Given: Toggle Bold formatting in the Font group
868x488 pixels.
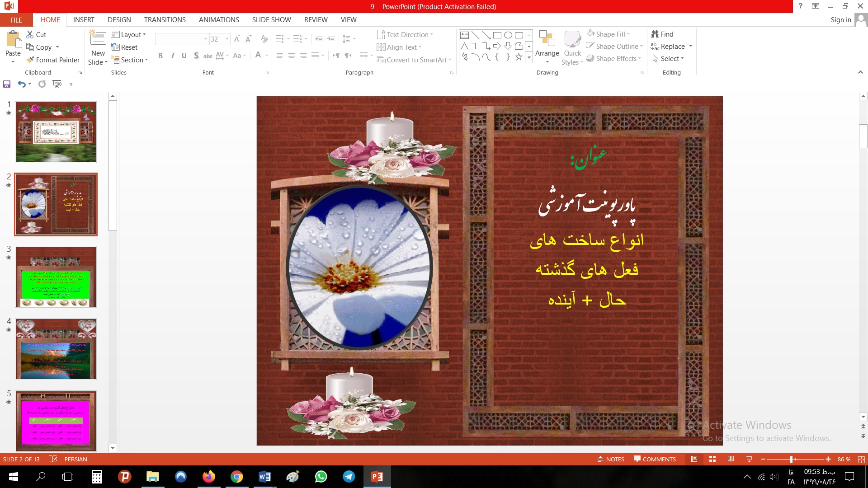Looking at the screenshot, I should pyautogui.click(x=160, y=56).
